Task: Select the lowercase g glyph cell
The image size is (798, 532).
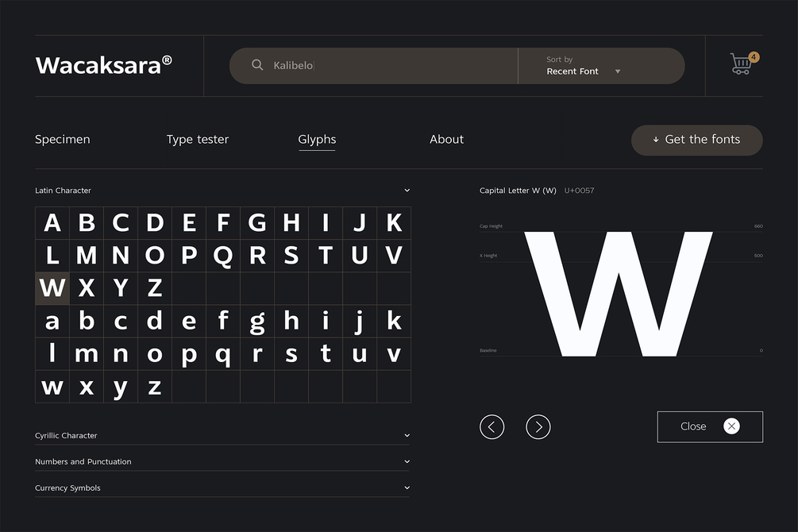Action: pyautogui.click(x=257, y=322)
